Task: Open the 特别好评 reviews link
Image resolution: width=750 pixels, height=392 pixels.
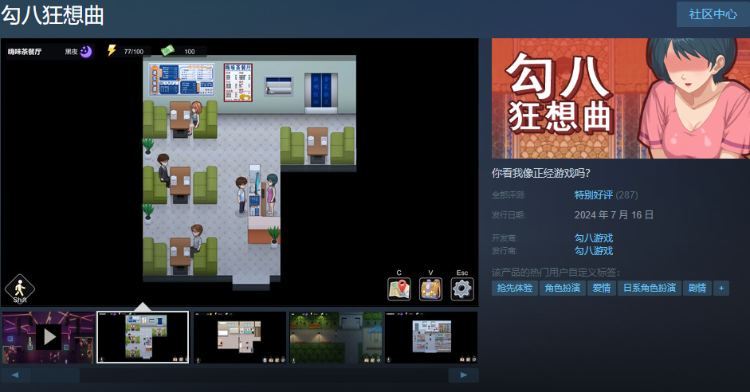Action: [593, 195]
